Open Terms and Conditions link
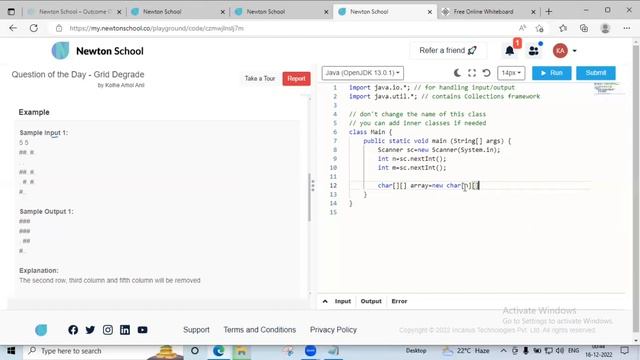 260,330
